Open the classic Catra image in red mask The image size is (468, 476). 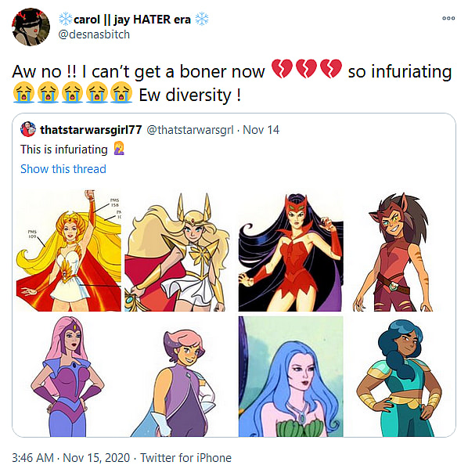(x=291, y=253)
